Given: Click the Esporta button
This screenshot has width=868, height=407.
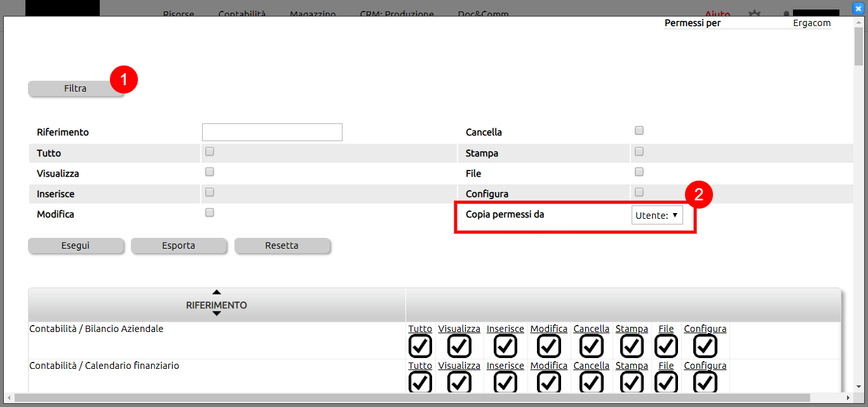Looking at the screenshot, I should tap(179, 245).
